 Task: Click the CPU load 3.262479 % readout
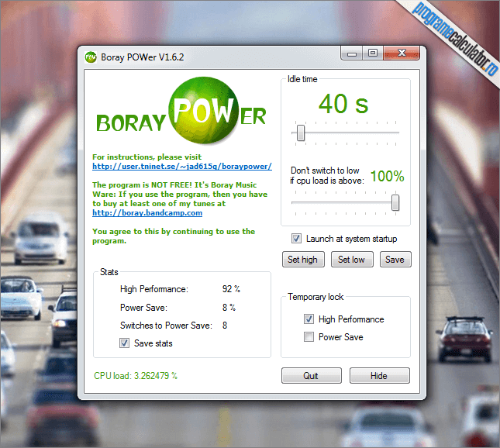coord(136,376)
